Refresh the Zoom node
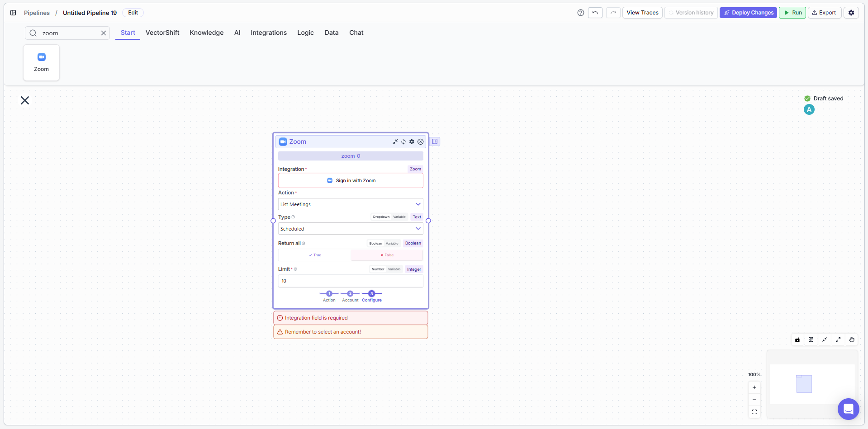This screenshot has width=868, height=429. pos(403,141)
